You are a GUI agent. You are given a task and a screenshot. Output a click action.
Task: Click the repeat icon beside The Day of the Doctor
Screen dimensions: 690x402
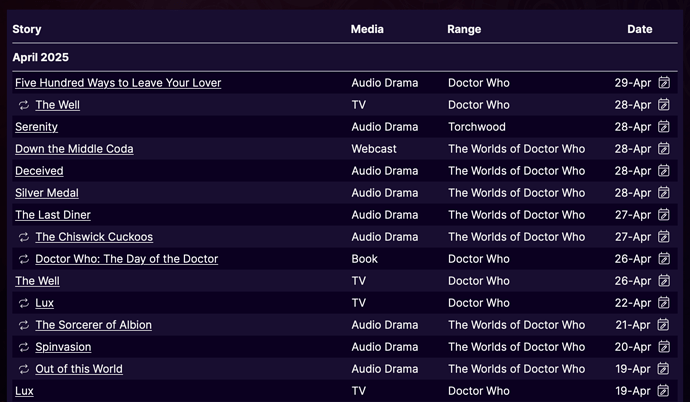tap(24, 259)
